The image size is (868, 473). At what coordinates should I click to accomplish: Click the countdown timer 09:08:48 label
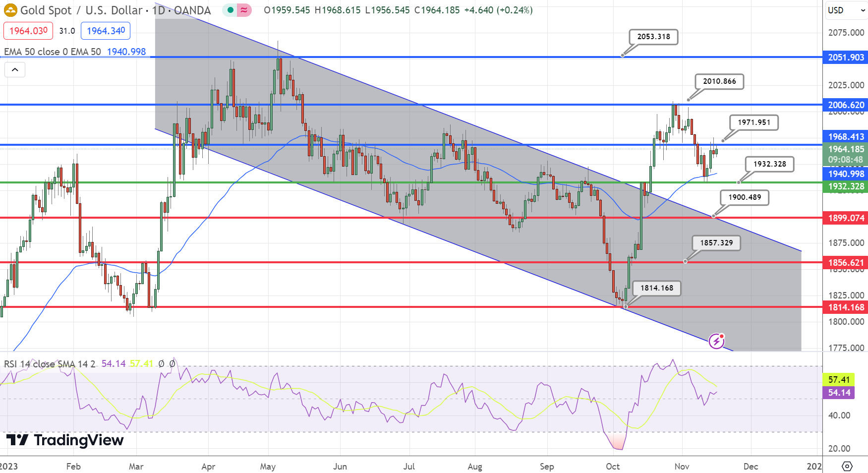click(x=845, y=160)
